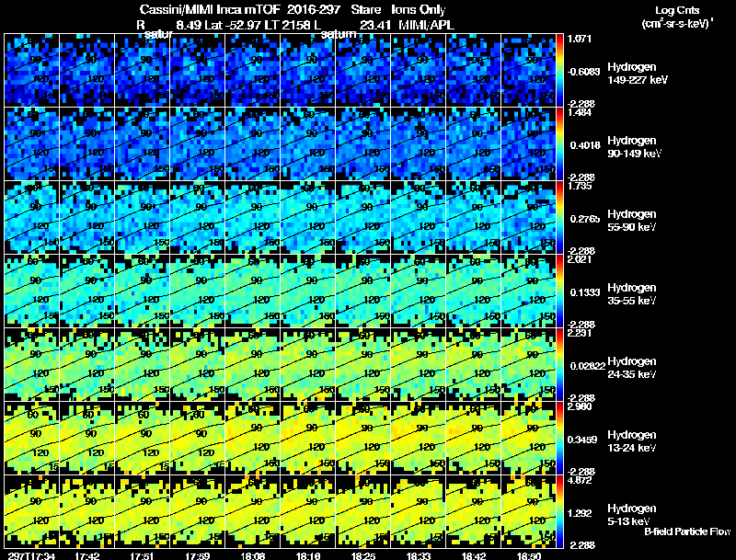The height and width of the screenshot is (560, 736).
Task: Select the 'Hydrogen 35-55 keV' row label
Action: pyautogui.click(x=632, y=294)
